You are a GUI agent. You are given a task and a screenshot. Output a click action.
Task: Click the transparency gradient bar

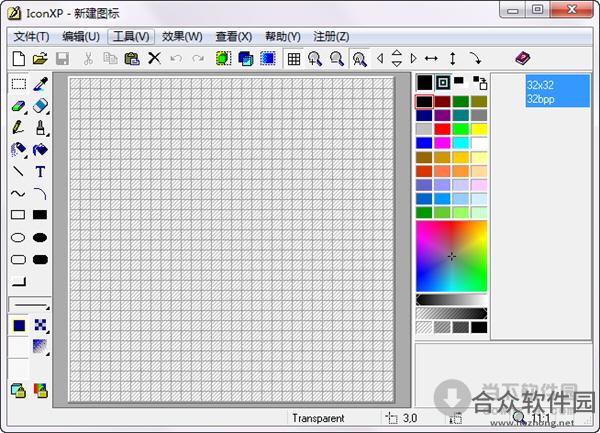point(452,314)
